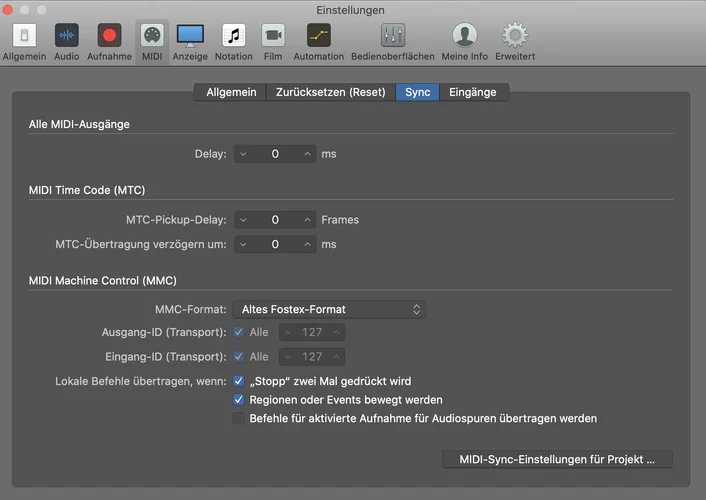Enable Befehle für aktivierte Aufnahme checkbox

tap(239, 419)
